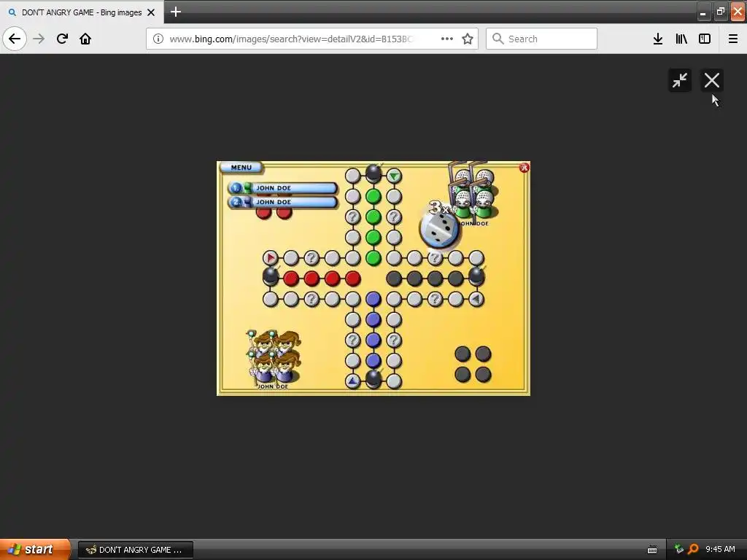
Task: Click the bomb at bottom of blue column
Action: [373, 379]
